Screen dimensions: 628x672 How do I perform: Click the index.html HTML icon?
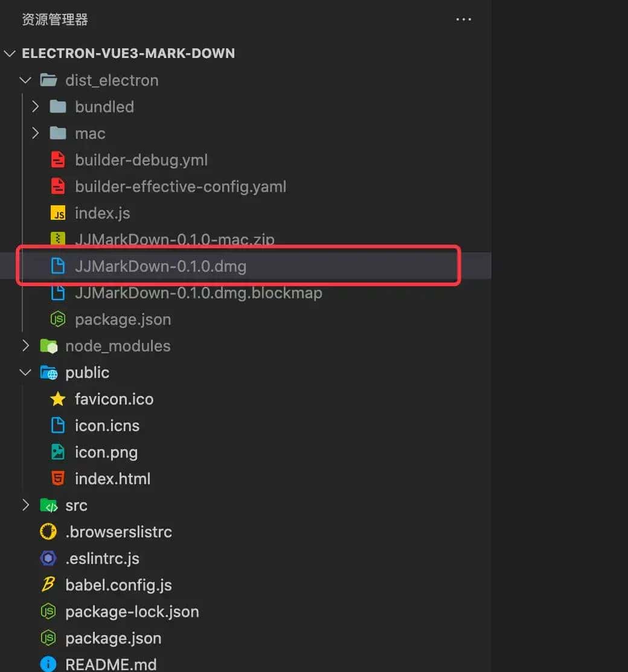57,478
